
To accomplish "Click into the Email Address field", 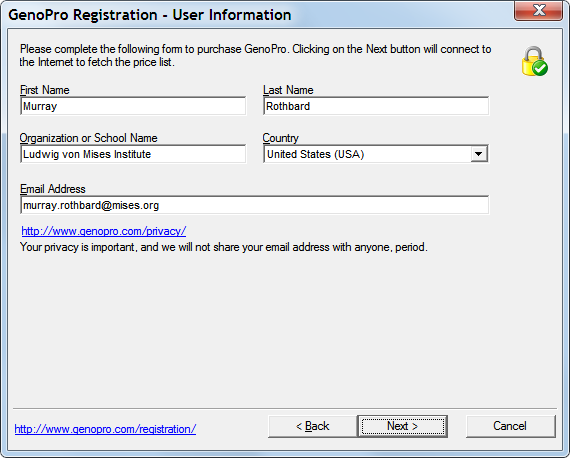I will click(x=254, y=205).
